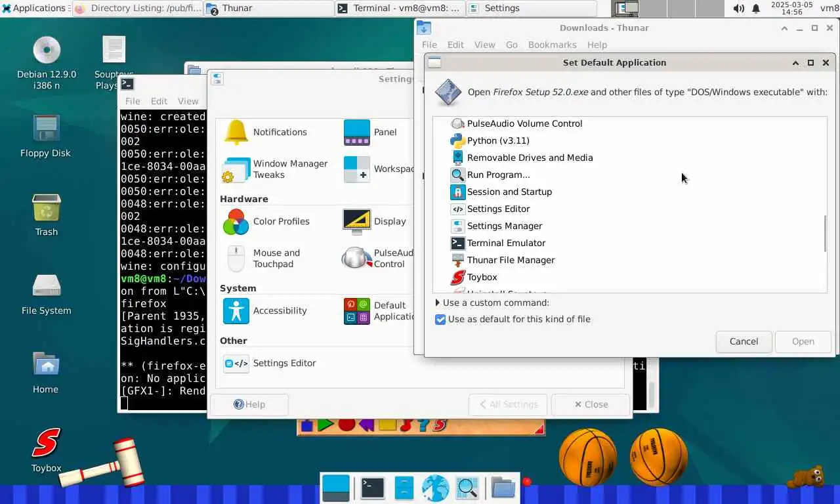Open the Home folder desktop icon
Viewport: 840px width, 504px height.
(46, 365)
